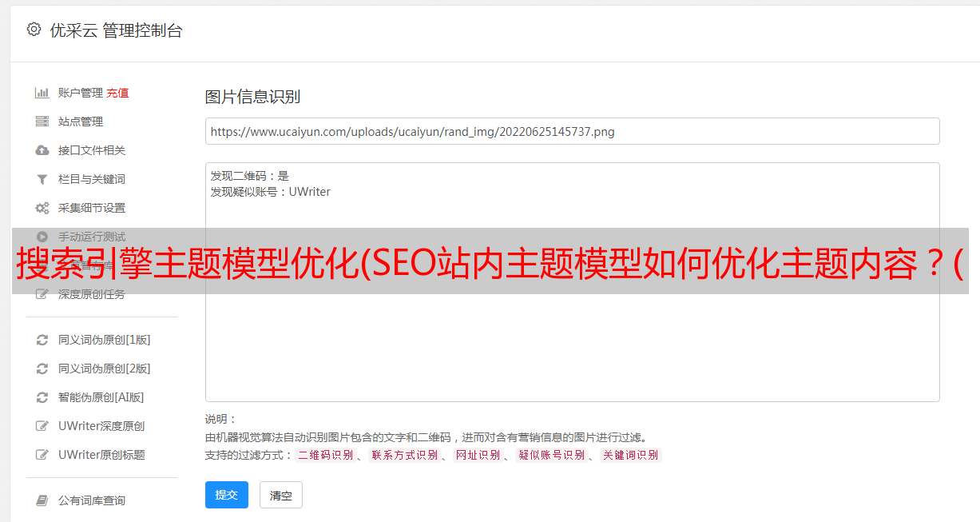
Task: Open UWriter深度原创 page
Action: [101, 426]
